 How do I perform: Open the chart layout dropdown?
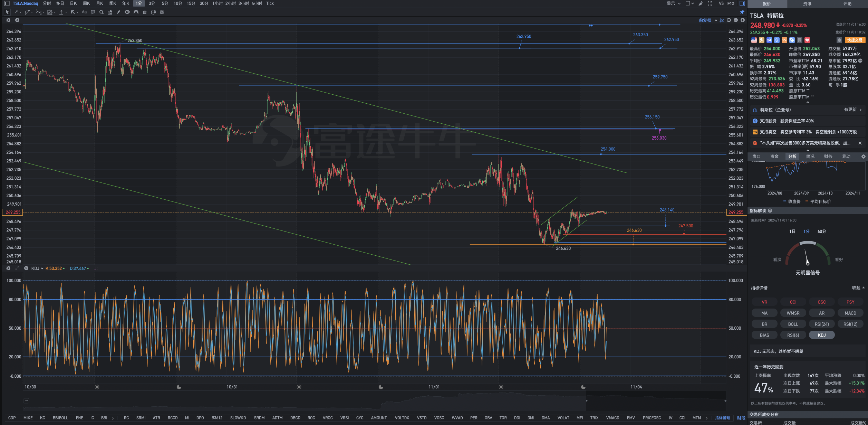click(689, 3)
